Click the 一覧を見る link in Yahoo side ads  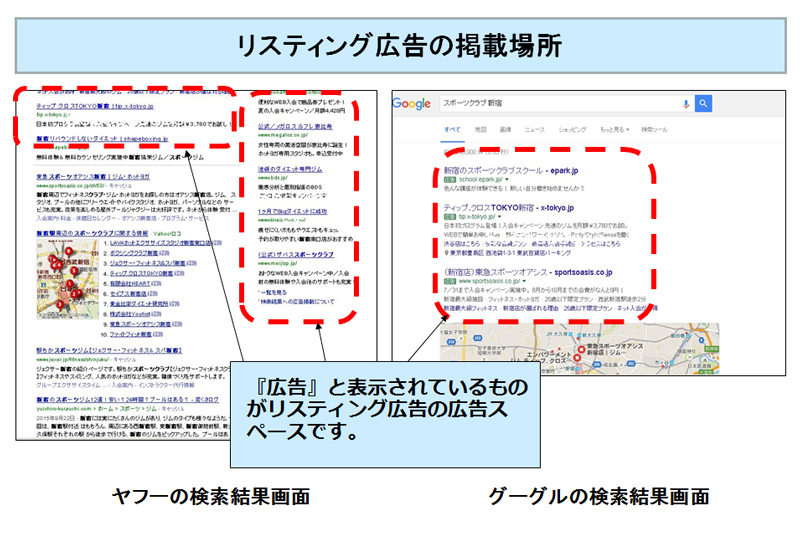(x=273, y=293)
